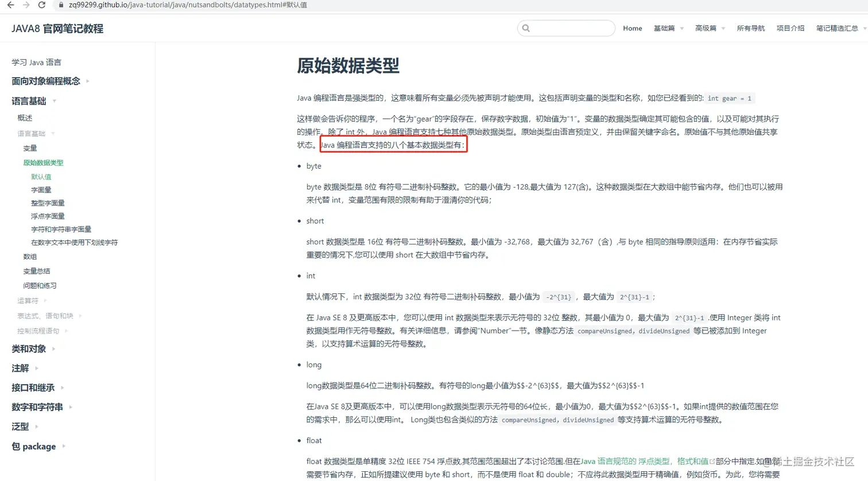
Task: Go back to the previous browser page
Action: (10, 5)
